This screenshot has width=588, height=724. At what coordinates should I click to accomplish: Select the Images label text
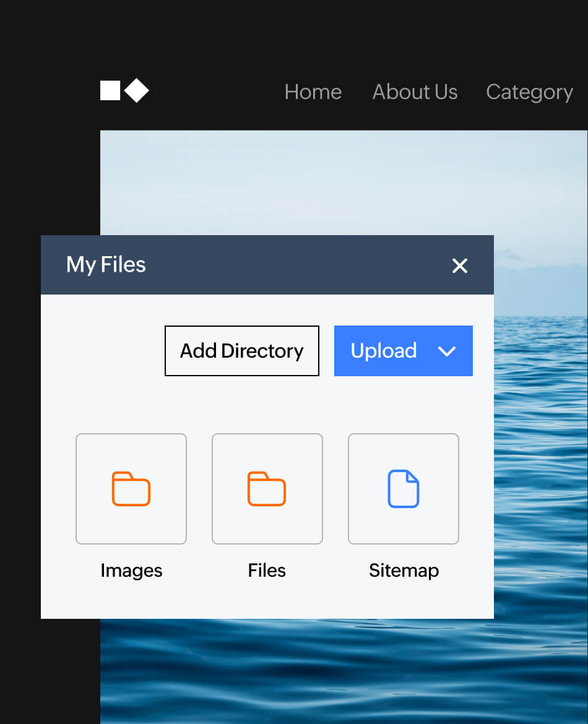[131, 570]
